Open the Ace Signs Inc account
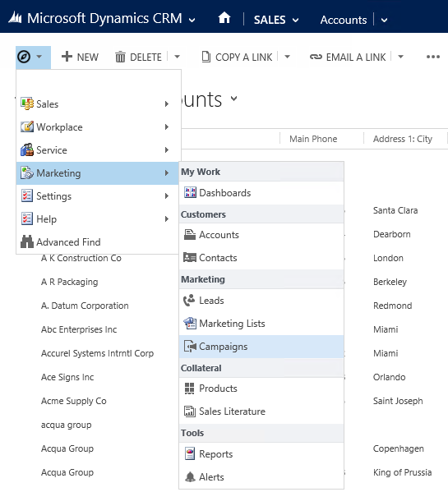 [67, 377]
